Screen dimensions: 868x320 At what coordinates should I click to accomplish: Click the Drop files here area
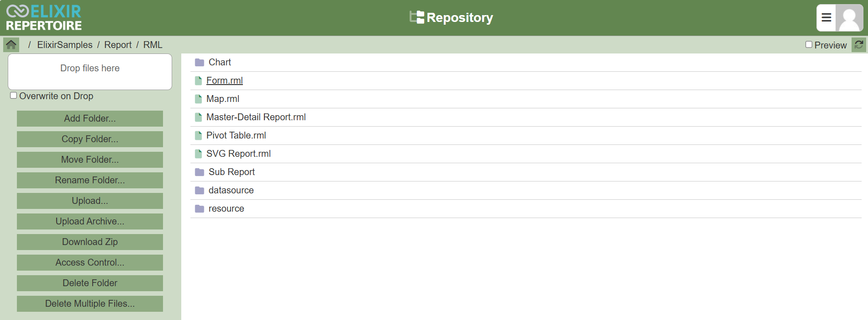tap(90, 72)
